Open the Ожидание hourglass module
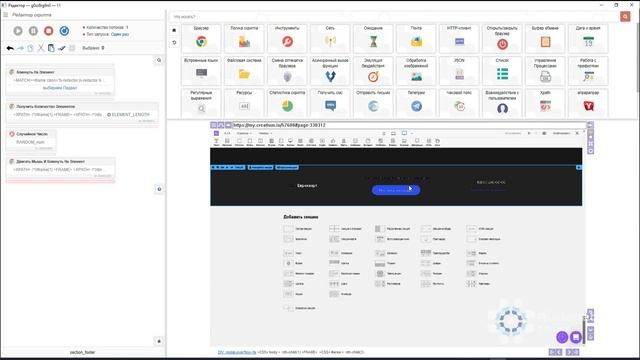 pyautogui.click(x=373, y=39)
